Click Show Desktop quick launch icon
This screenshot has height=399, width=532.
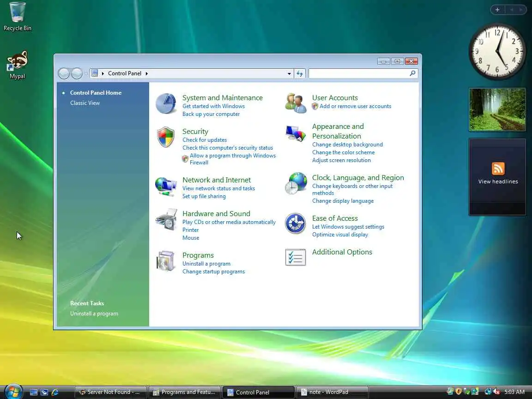pos(34,392)
